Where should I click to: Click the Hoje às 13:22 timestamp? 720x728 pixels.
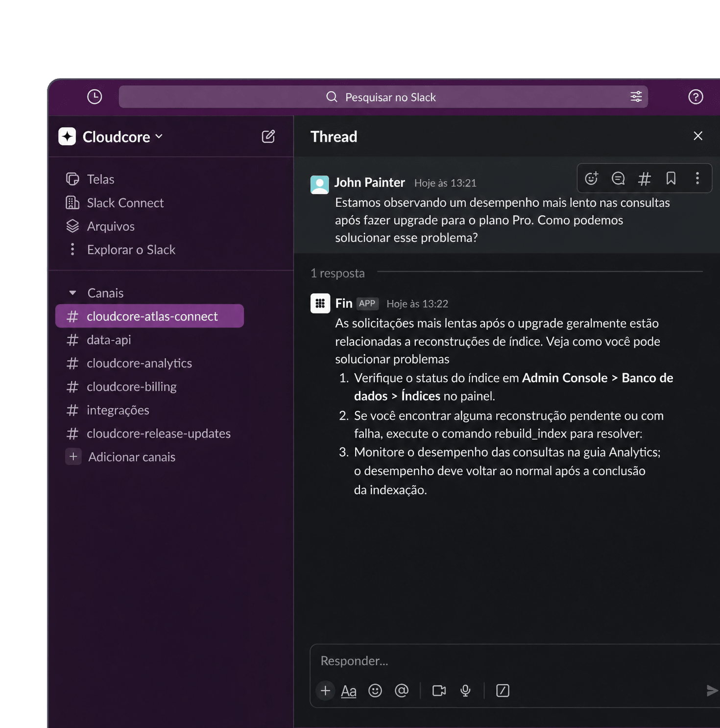pos(417,304)
